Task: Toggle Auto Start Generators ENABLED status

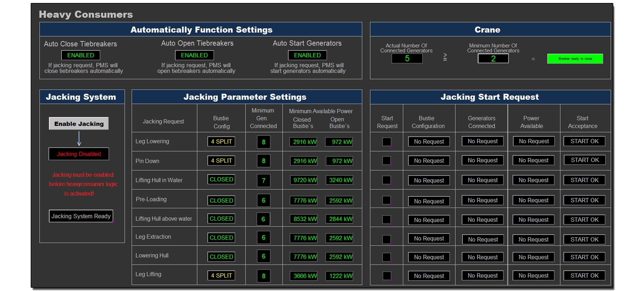Action: pyautogui.click(x=307, y=55)
